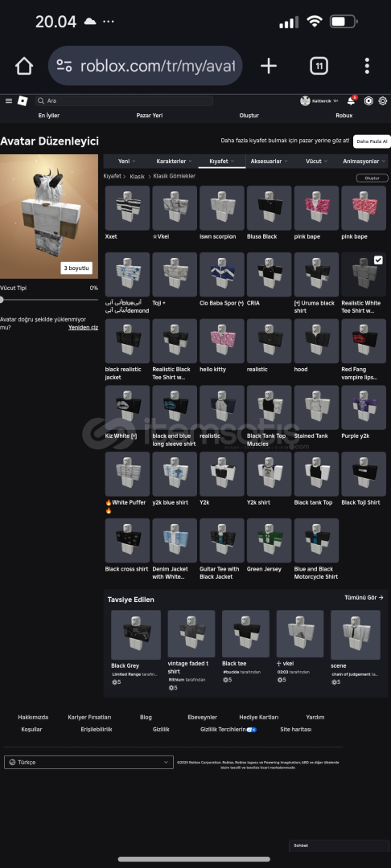Image resolution: width=391 pixels, height=868 pixels.
Task: Click the Daha Fazla Al button
Action: [372, 141]
